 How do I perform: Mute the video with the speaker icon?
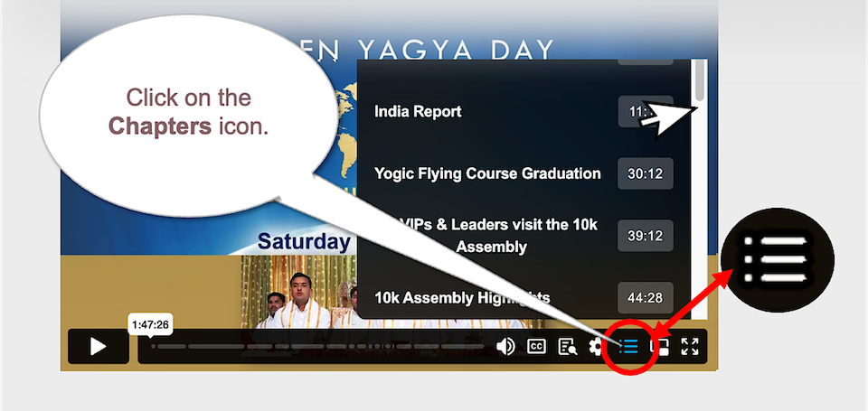pos(505,347)
